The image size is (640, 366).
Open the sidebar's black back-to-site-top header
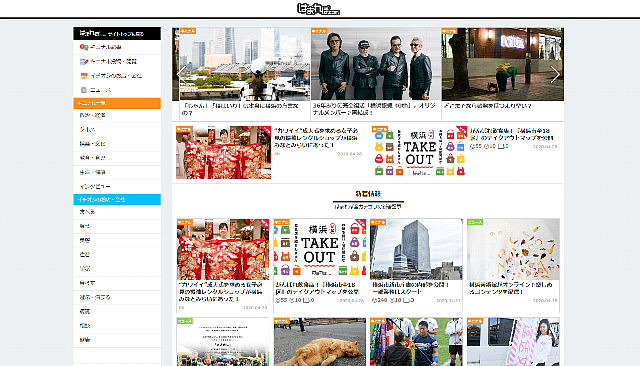coord(117,33)
